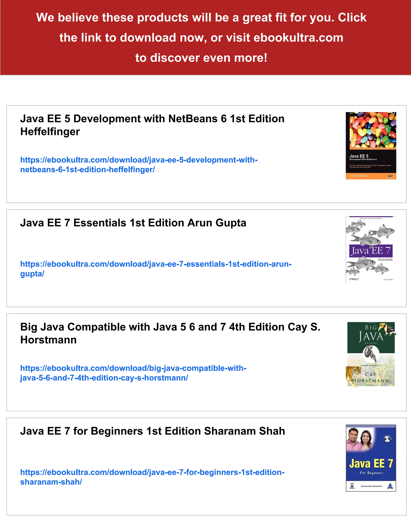
Task: Select the Big Java Cay S. Horstmann title
Action: click(170, 327)
